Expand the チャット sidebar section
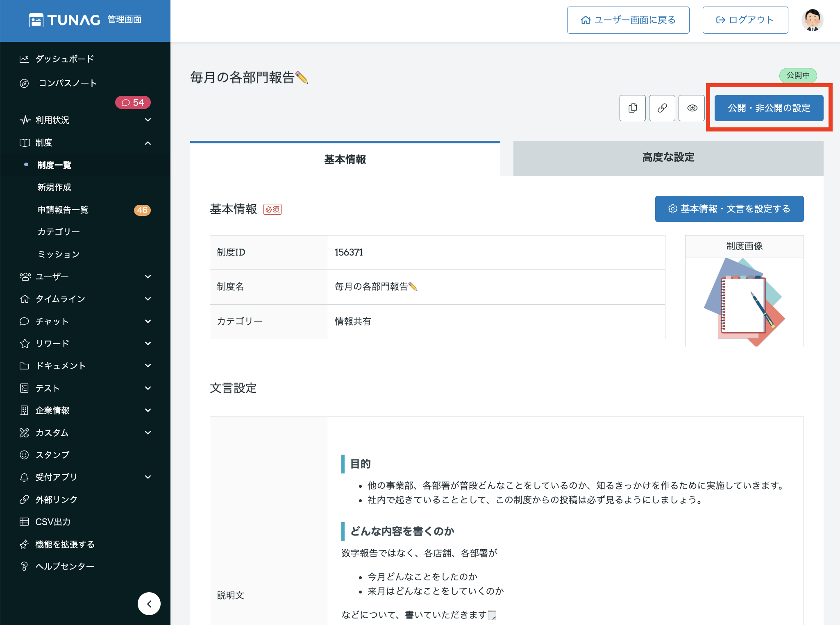Screen dimensions: 840x625 (x=148, y=322)
